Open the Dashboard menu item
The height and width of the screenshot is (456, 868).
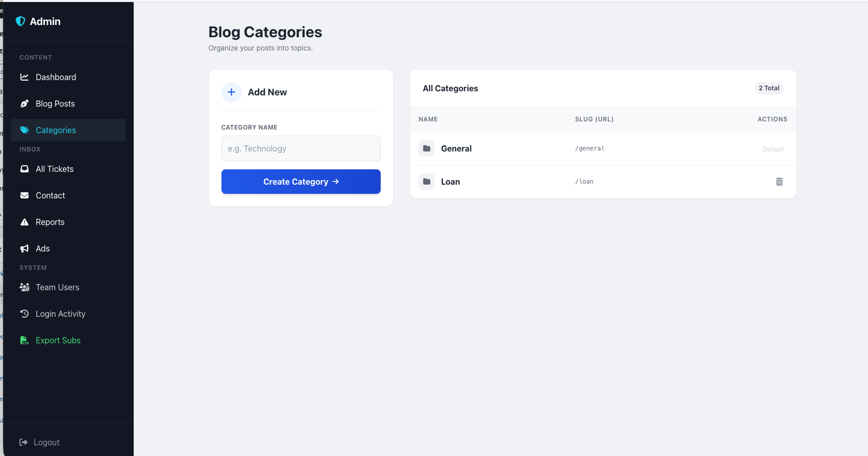click(68, 77)
